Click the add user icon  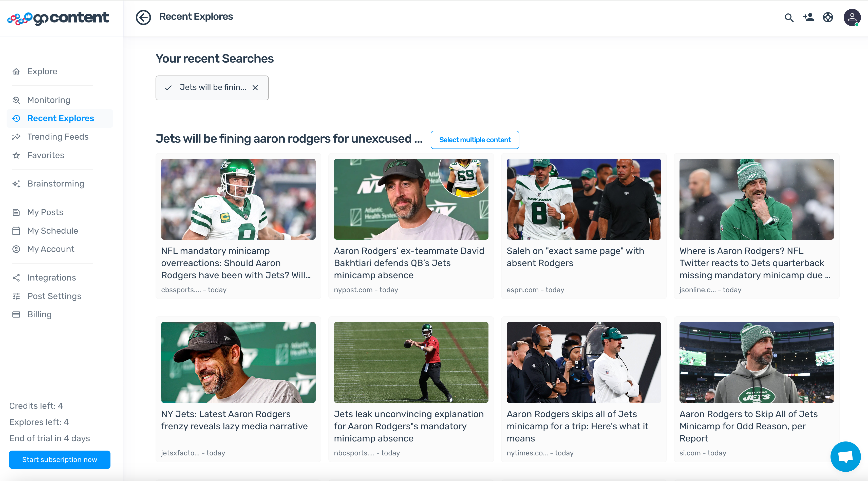pos(808,17)
